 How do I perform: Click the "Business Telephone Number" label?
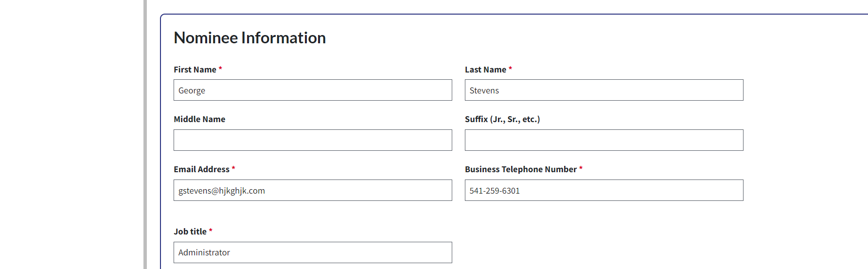[x=520, y=169]
